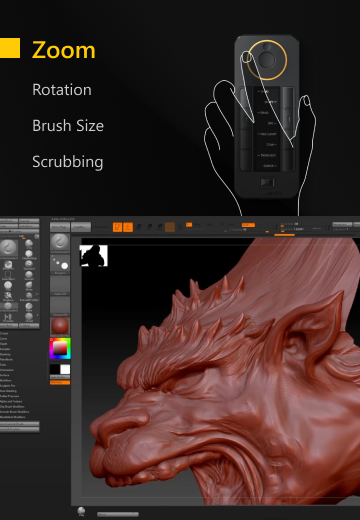Image resolution: width=360 pixels, height=520 pixels.
Task: Open the Clip Brush Modifiers entry
Action: pos(12,407)
